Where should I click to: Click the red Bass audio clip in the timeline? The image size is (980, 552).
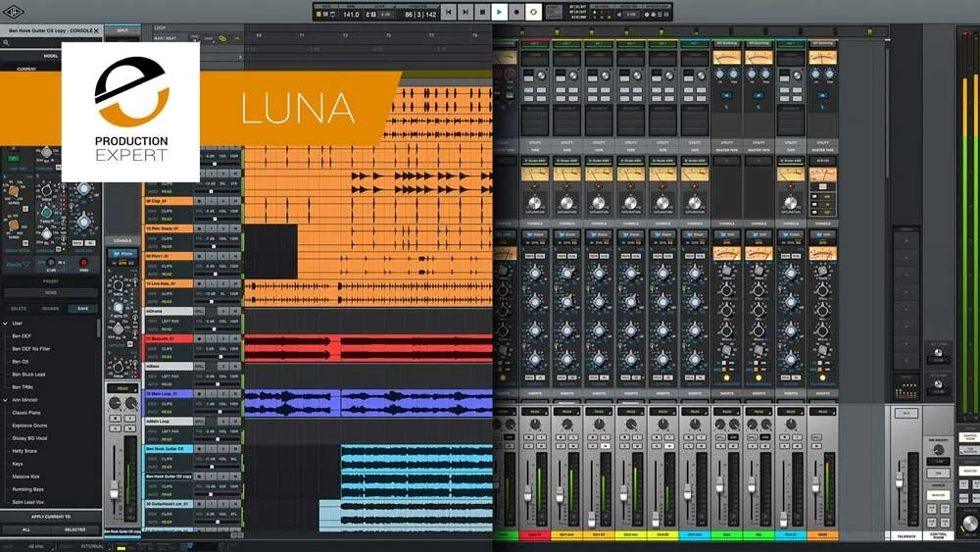click(x=368, y=348)
